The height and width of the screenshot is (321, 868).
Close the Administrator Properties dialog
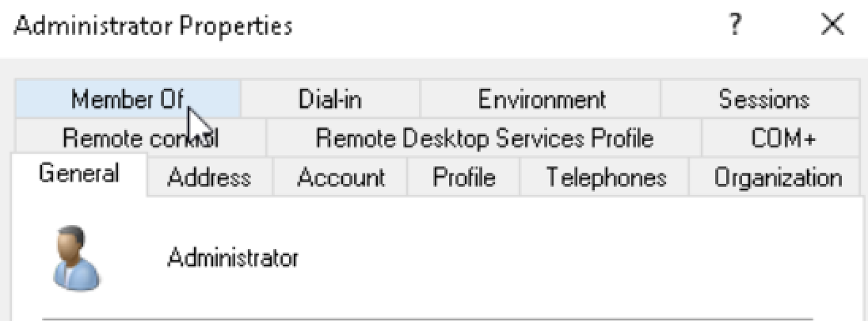tap(832, 26)
